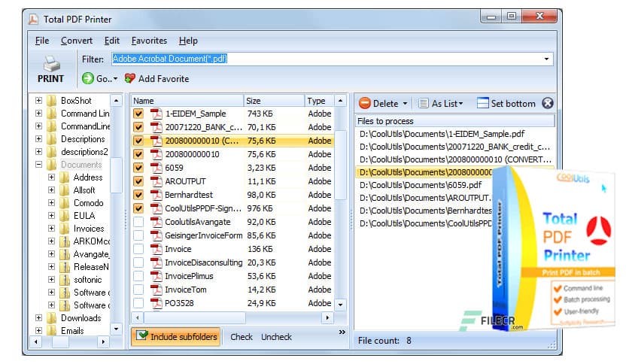
Task: Click the PDF icon of 6059
Action: pos(156,168)
